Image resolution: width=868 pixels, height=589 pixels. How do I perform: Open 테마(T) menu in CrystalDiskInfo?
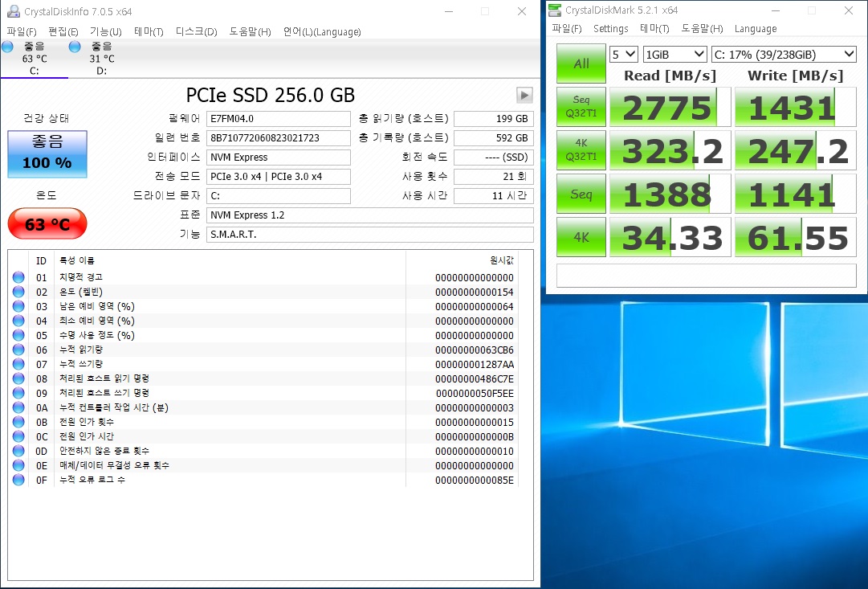(149, 31)
